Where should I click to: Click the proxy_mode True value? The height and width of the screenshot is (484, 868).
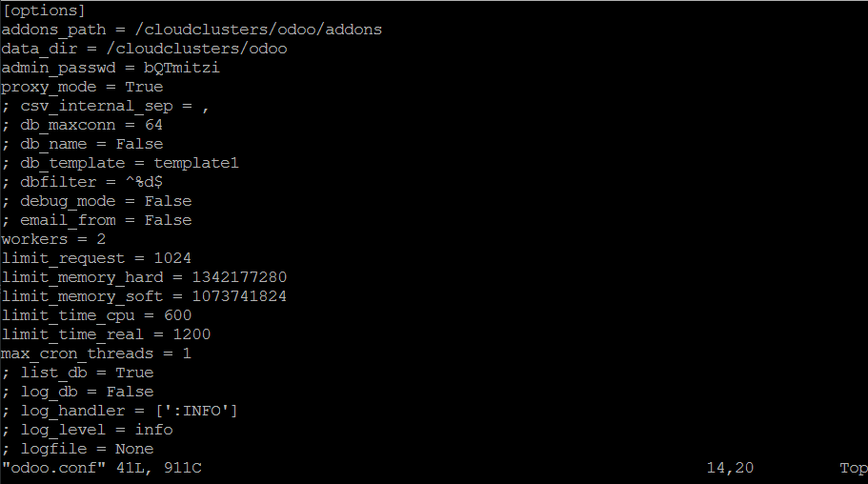pyautogui.click(x=144, y=87)
